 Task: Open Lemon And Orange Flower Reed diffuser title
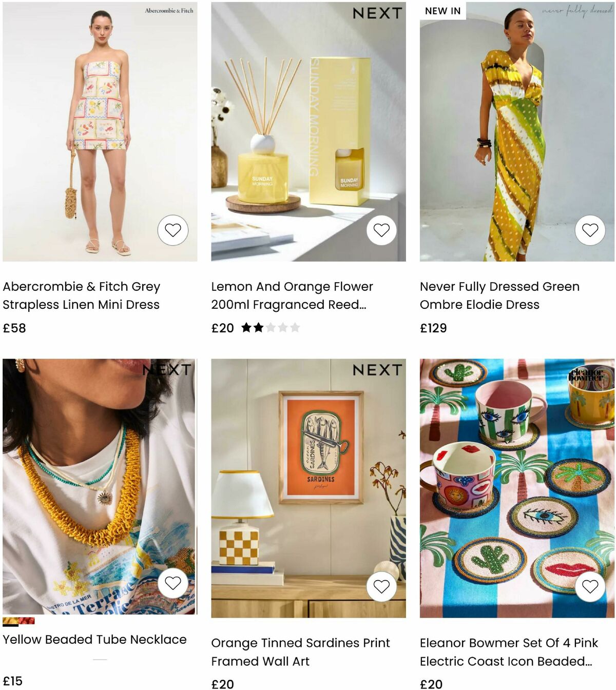(x=292, y=295)
